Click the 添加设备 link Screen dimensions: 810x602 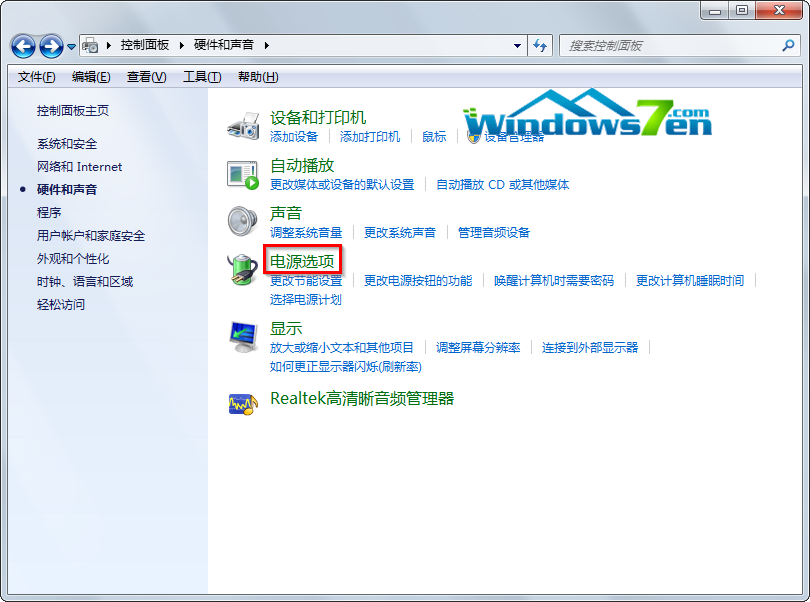tap(293, 136)
